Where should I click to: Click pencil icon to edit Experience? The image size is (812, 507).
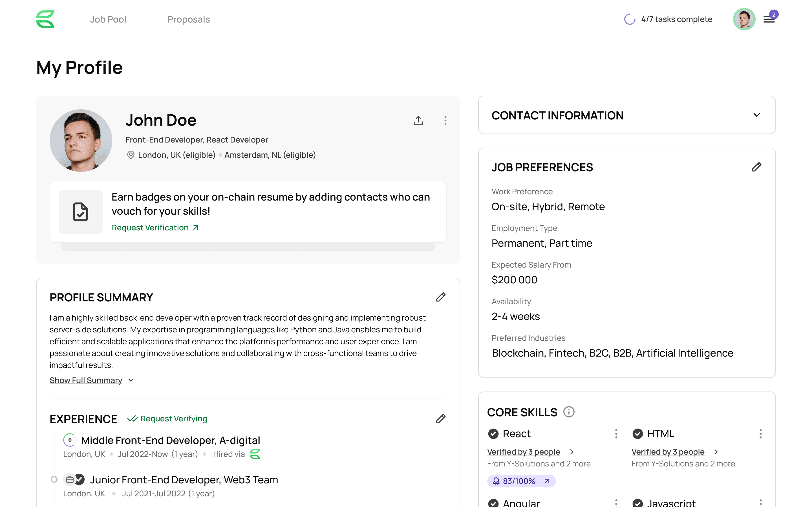click(x=441, y=419)
